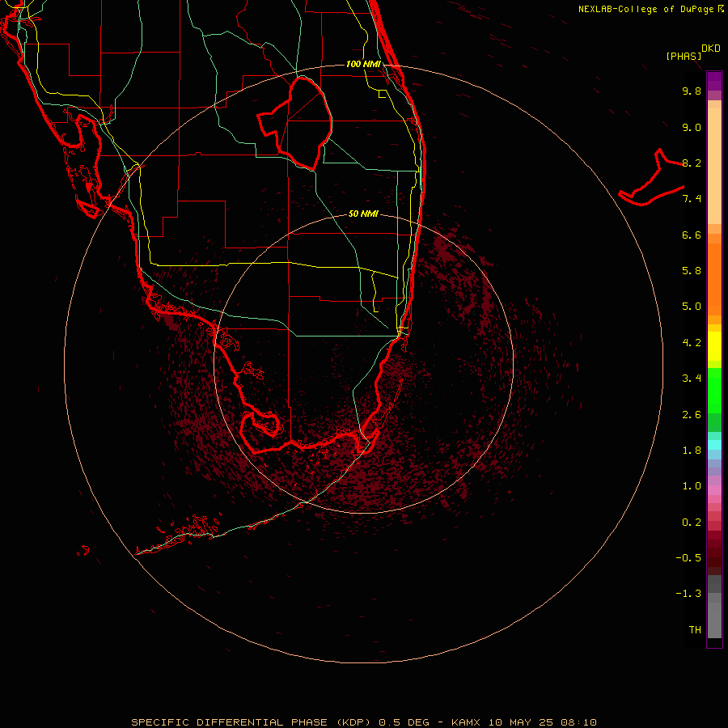The width and height of the screenshot is (728, 728).
Task: Click the 9.8 value on the scale
Action: [x=692, y=91]
